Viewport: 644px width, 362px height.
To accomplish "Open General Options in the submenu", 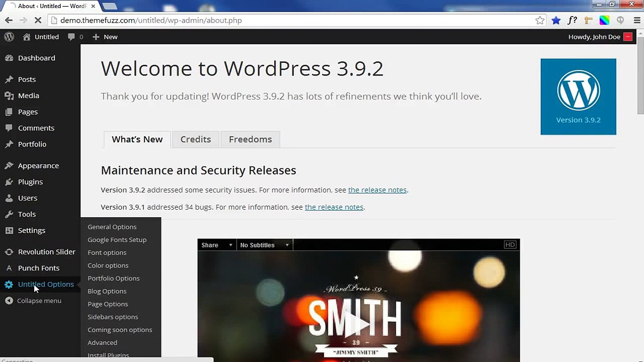I will coord(112,227).
